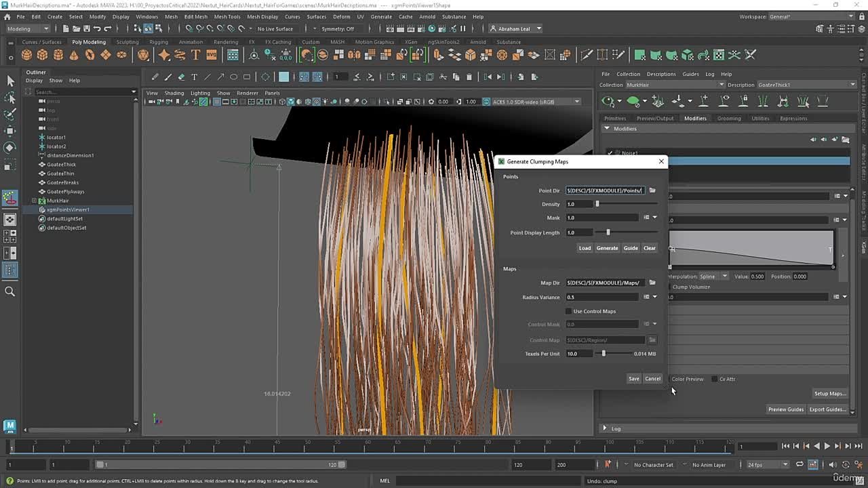This screenshot has width=868, height=488.
Task: Open the Primitives tab in XGen
Action: (x=615, y=118)
